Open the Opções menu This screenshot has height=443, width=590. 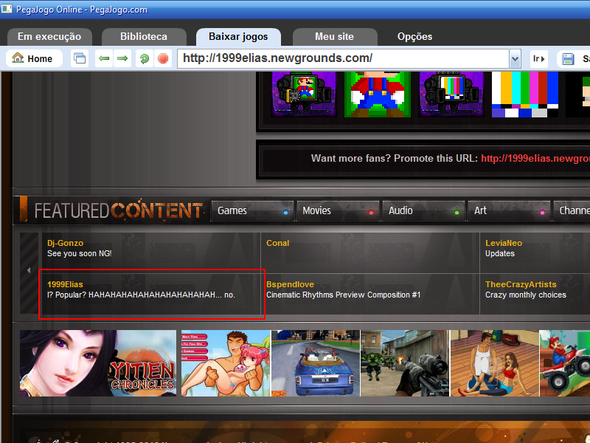pos(415,37)
